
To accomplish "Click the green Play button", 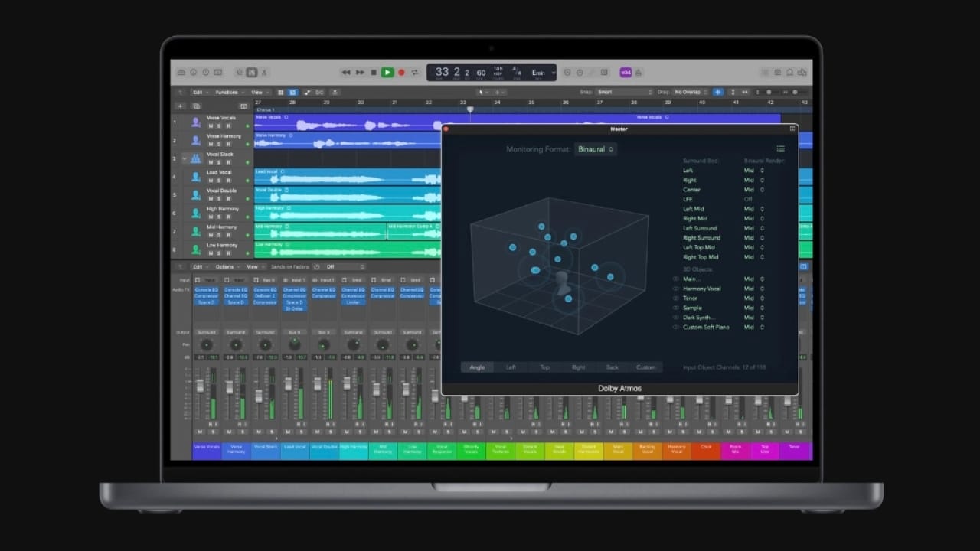I will 387,72.
